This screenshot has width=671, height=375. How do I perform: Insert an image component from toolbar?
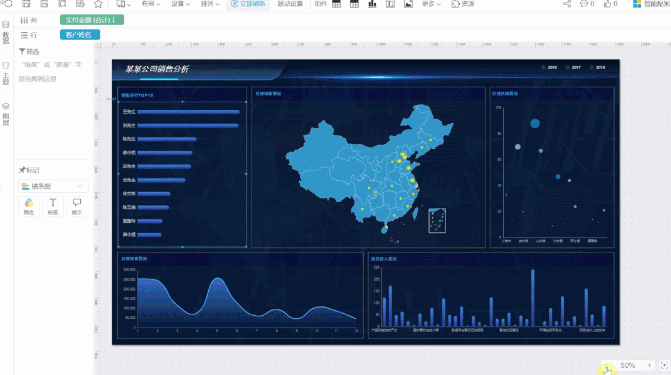(x=408, y=4)
